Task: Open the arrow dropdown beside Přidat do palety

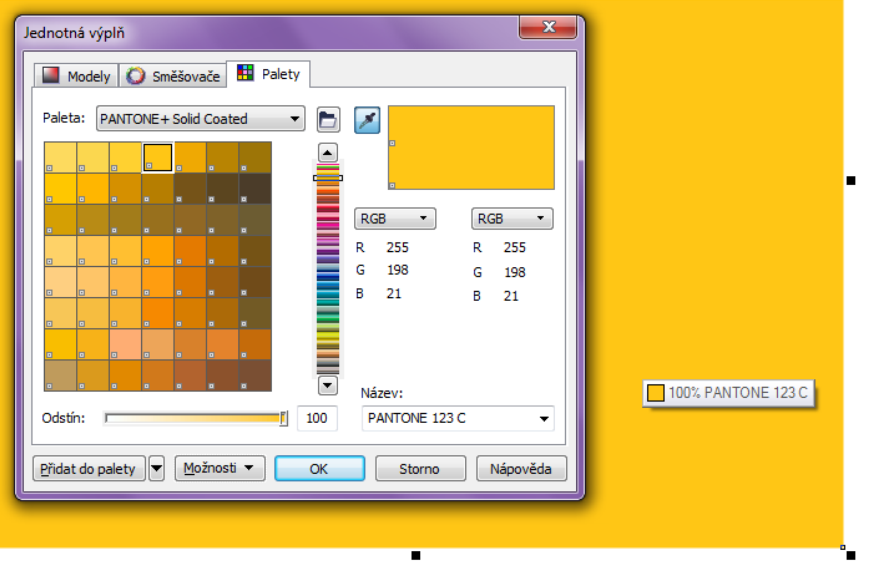Action: [x=156, y=468]
